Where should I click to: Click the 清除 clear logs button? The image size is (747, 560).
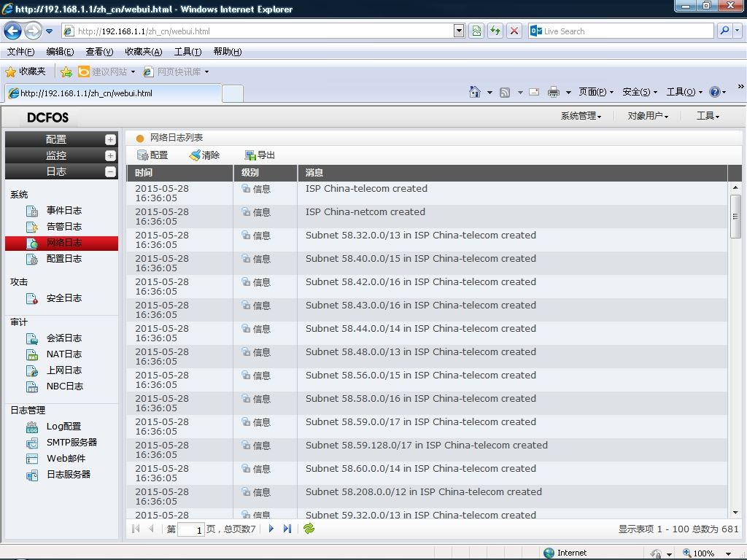[x=204, y=155]
